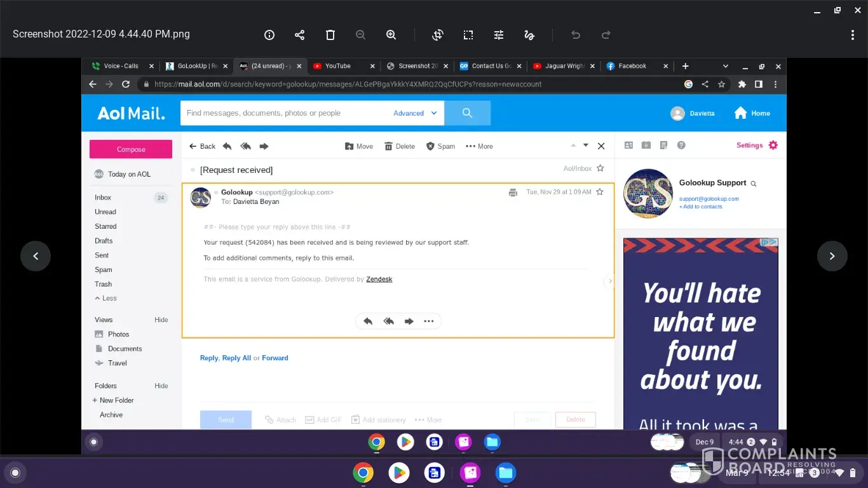Reload the page in the browser toolbar
The height and width of the screenshot is (488, 868).
click(126, 84)
